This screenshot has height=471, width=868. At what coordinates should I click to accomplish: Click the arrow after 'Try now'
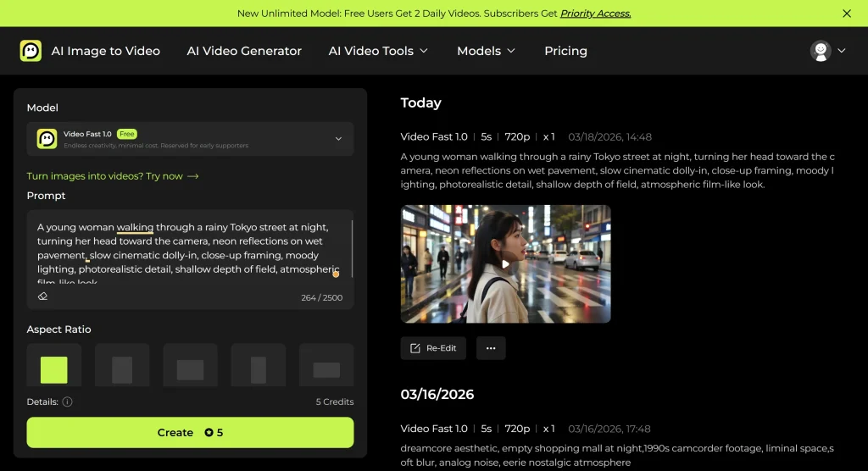coord(192,176)
